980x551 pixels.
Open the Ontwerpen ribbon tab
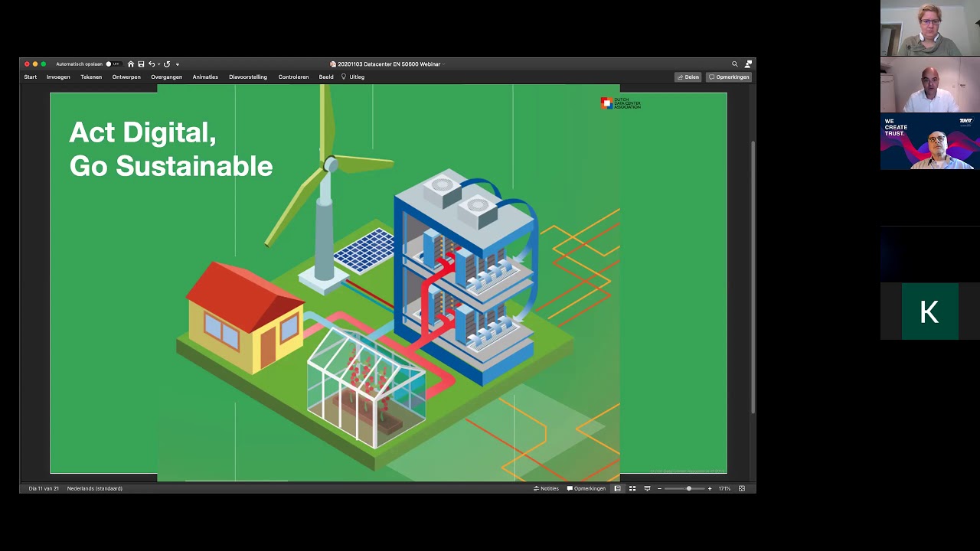coord(126,77)
